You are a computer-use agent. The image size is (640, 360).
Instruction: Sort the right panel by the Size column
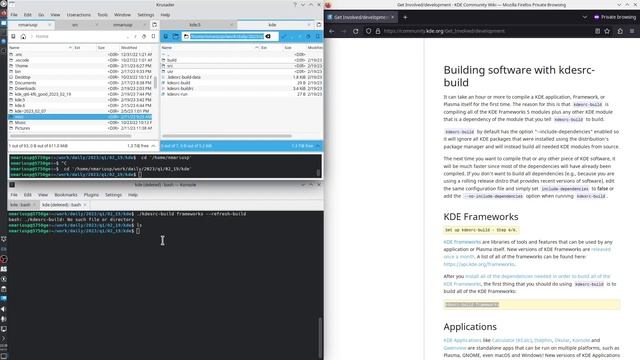pyautogui.click(x=288, y=48)
